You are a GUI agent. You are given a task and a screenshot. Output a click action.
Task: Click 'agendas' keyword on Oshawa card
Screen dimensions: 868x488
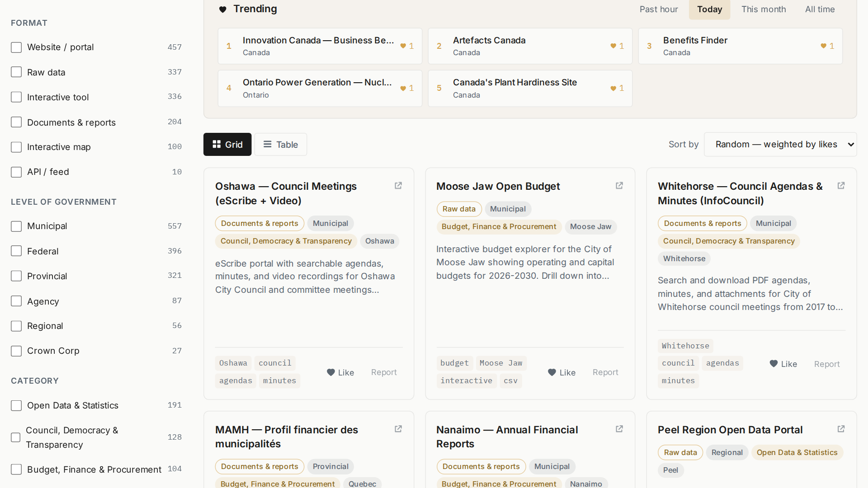(x=236, y=380)
